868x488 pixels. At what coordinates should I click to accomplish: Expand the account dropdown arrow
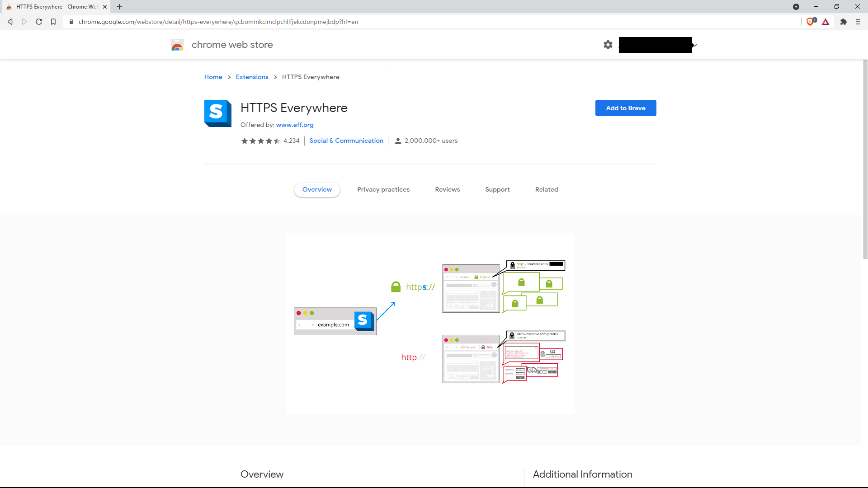tap(695, 45)
